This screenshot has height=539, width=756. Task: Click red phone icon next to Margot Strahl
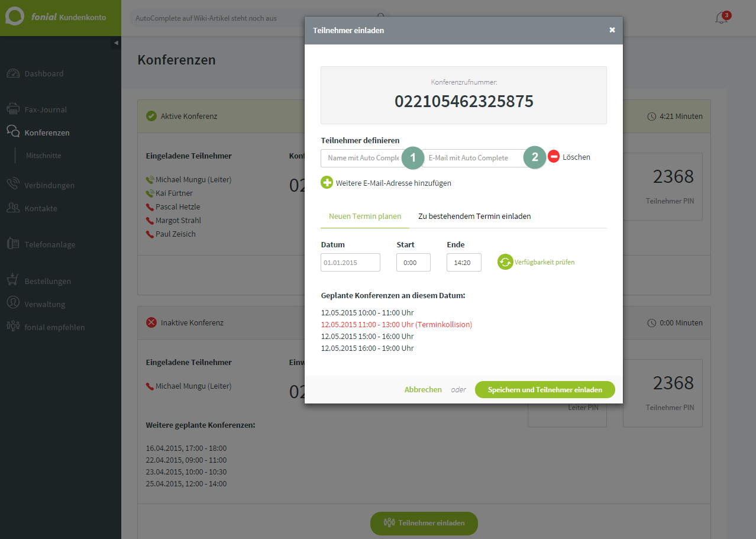(x=150, y=221)
